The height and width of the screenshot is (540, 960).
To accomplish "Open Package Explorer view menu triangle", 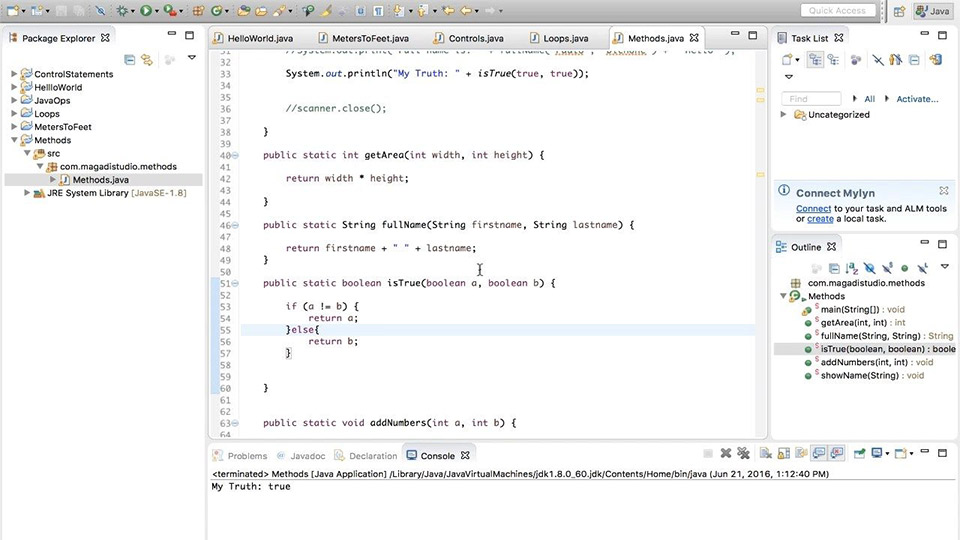I will pos(192,58).
